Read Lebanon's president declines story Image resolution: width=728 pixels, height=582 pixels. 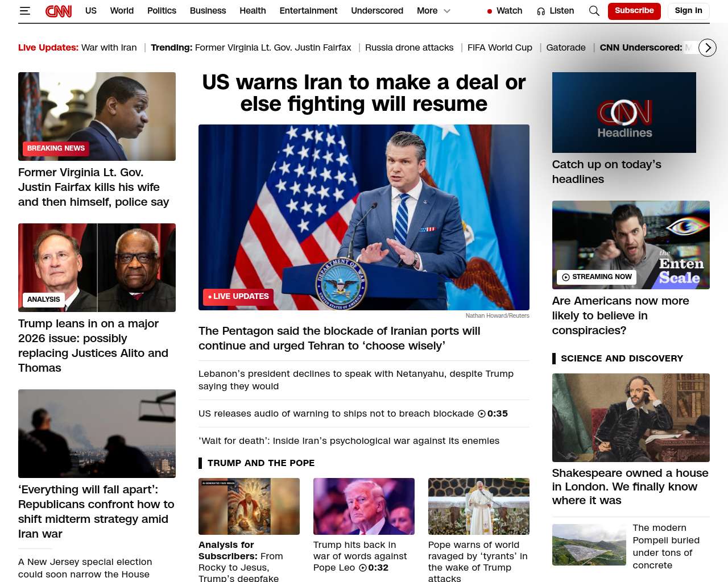coord(356,380)
